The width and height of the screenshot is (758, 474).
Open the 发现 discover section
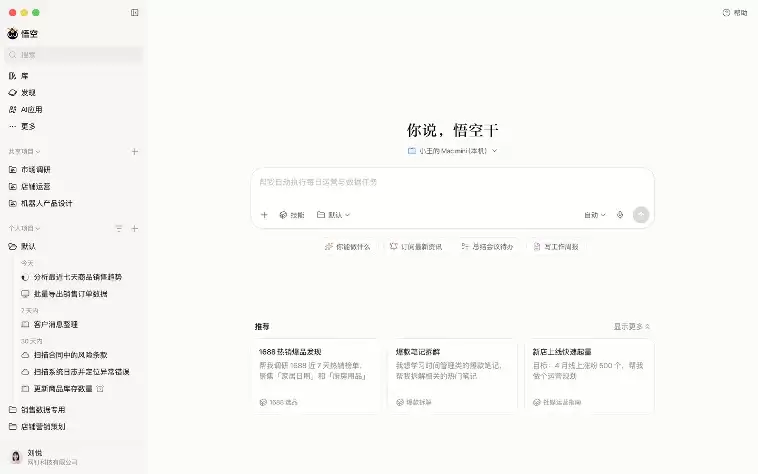[73, 92]
